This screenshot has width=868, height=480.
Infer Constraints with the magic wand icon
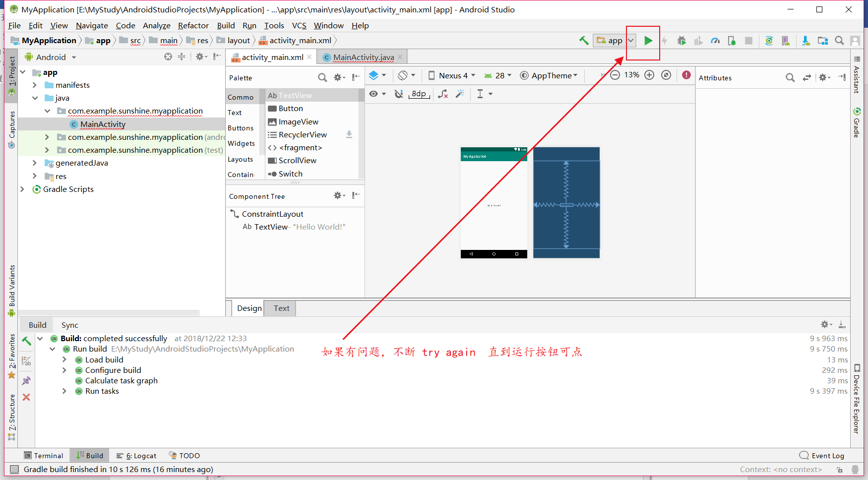(460, 94)
